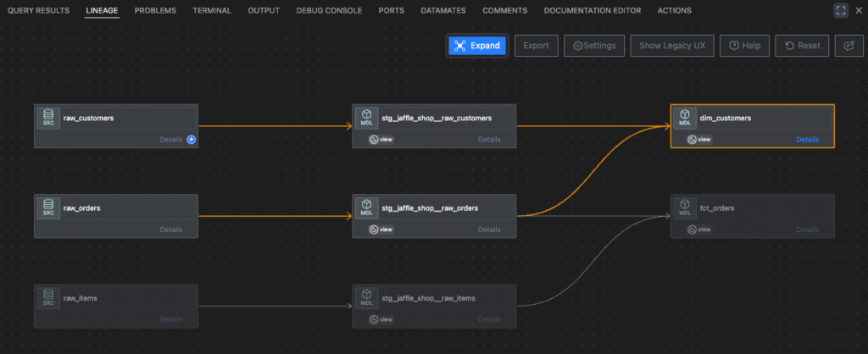Image resolution: width=868 pixels, height=354 pixels.
Task: Show Legacy UX for lineage view
Action: pyautogui.click(x=671, y=46)
